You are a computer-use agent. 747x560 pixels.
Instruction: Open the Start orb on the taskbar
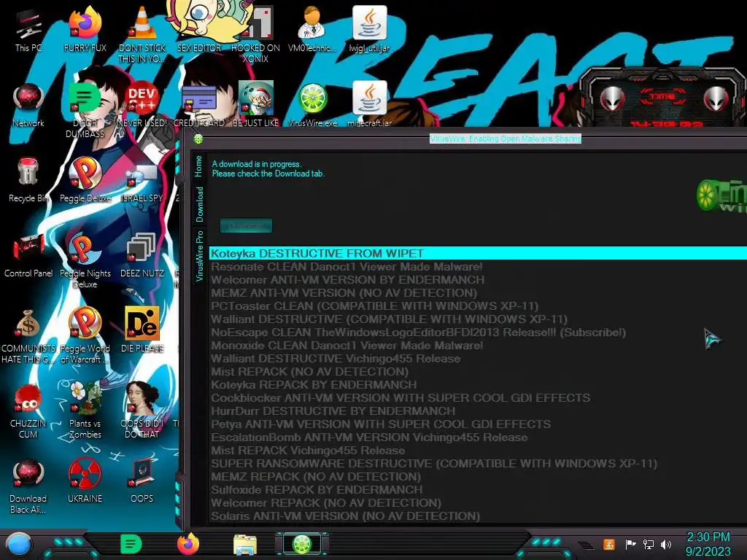coord(18,545)
